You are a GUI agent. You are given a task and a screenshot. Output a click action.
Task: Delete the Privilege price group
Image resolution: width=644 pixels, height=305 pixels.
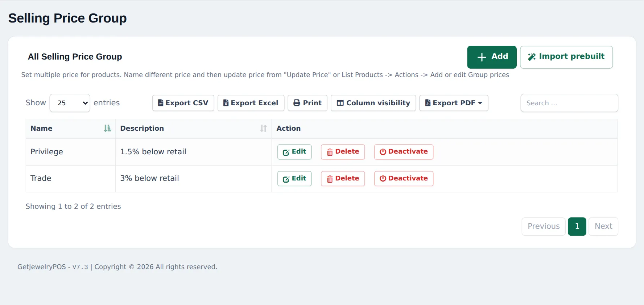[x=343, y=152]
